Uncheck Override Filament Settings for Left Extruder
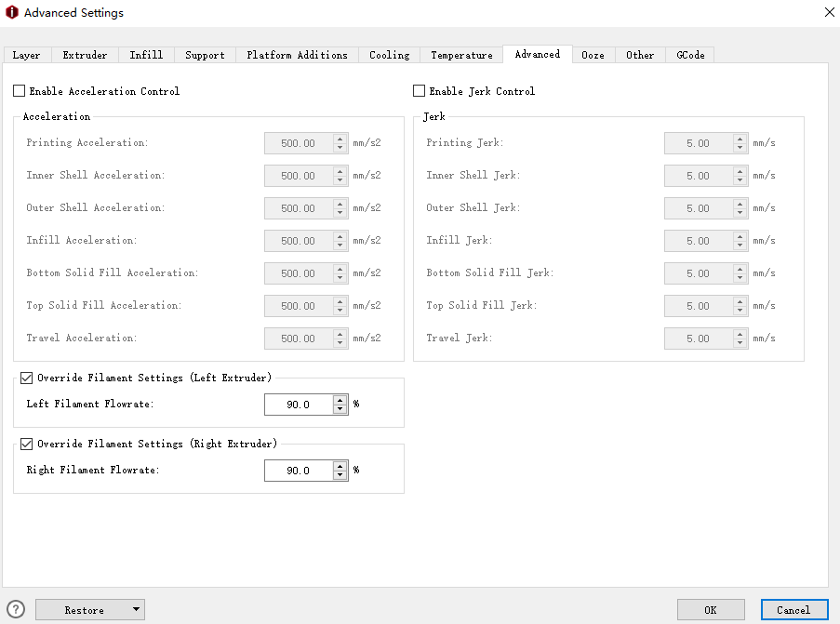The width and height of the screenshot is (840, 624). pos(27,378)
